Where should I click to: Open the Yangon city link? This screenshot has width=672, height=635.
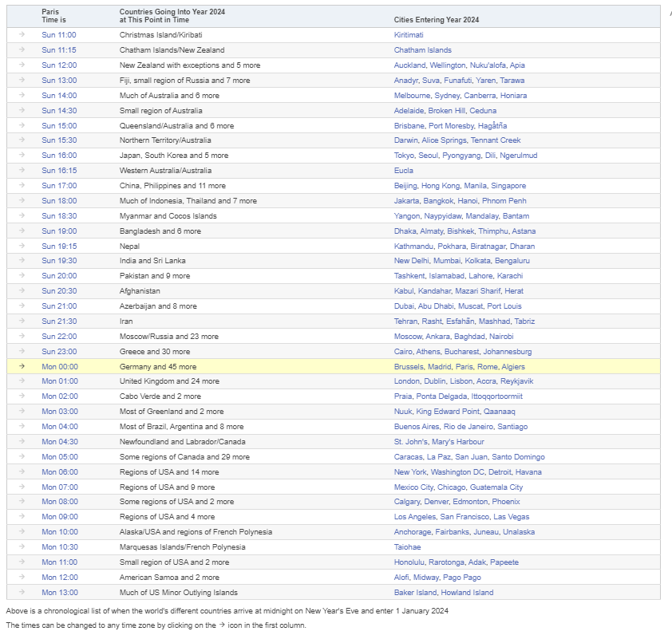[x=407, y=216]
